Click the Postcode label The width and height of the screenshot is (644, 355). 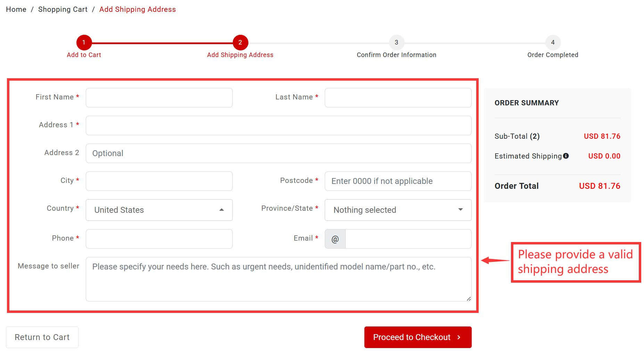(x=296, y=180)
